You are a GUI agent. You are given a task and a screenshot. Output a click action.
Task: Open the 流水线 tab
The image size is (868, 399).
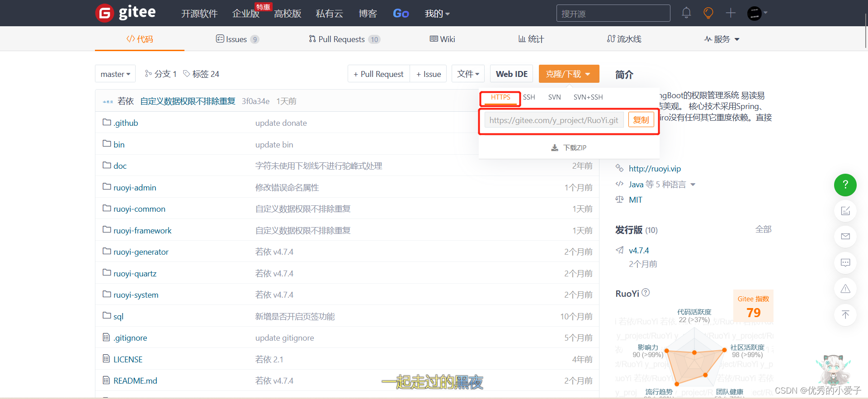(624, 39)
